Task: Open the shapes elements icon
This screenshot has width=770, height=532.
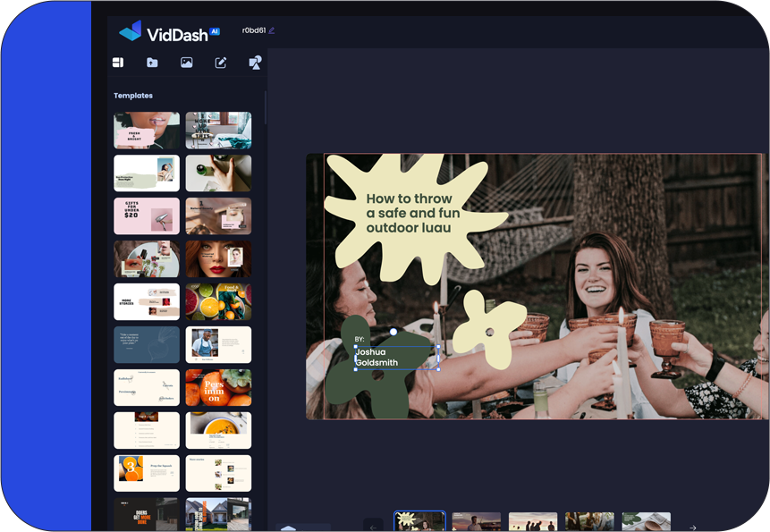Action: click(255, 63)
